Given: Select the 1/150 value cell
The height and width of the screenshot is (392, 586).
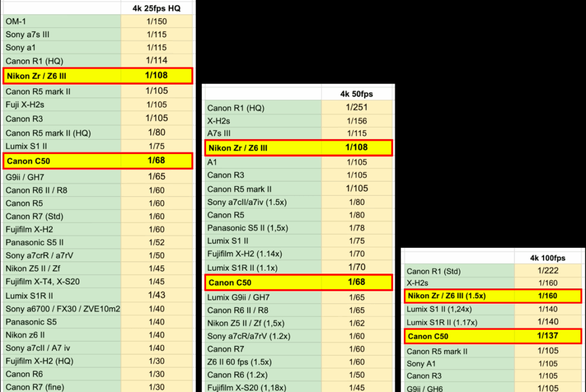Looking at the screenshot, I should point(157,21).
